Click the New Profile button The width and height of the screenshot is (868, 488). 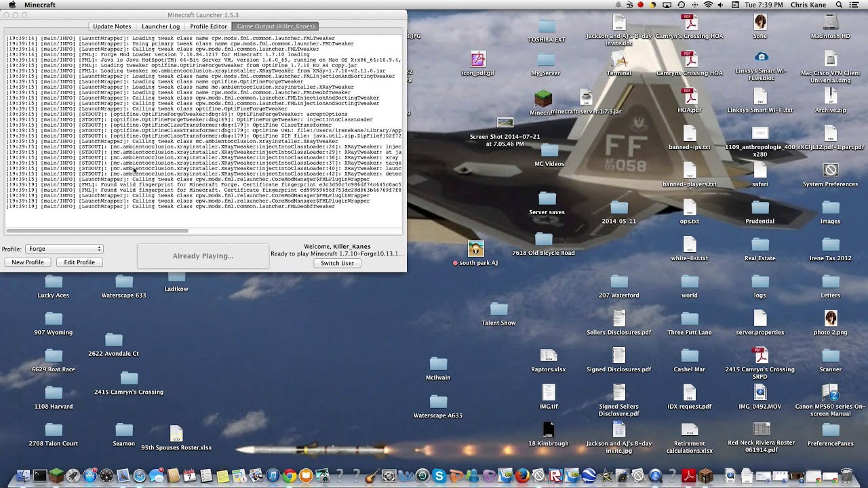click(x=27, y=262)
